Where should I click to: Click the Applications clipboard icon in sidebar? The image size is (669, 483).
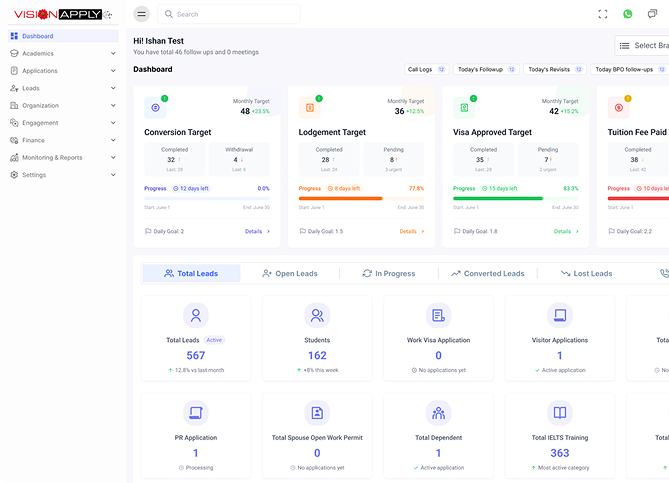tap(14, 70)
